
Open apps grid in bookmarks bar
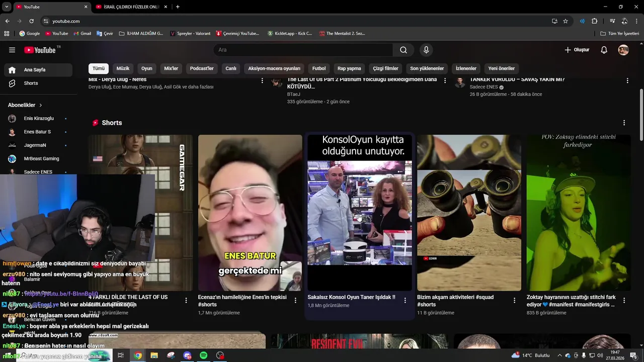coord(7,33)
